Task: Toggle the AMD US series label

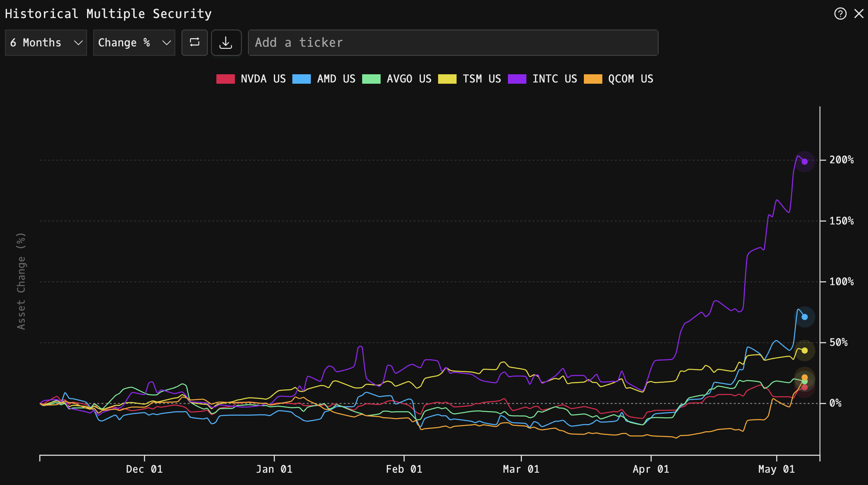Action: point(336,79)
